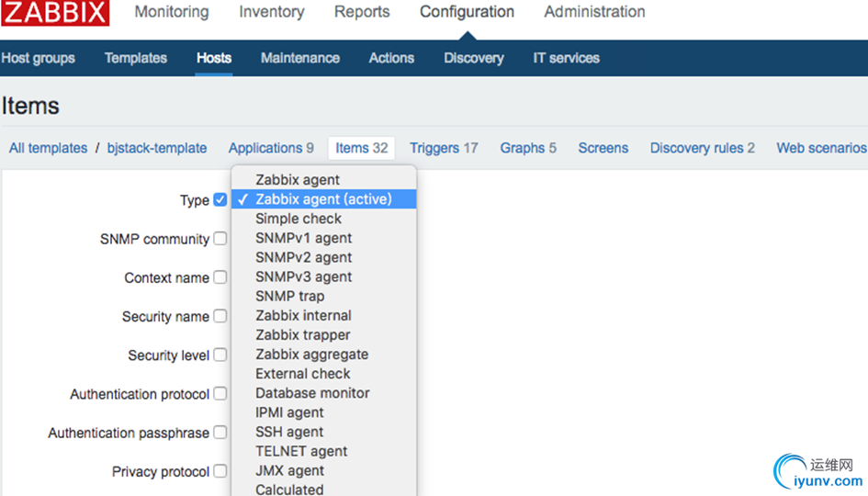Select Database monitor option
Viewport: 868px width, 496px height.
[x=312, y=393]
